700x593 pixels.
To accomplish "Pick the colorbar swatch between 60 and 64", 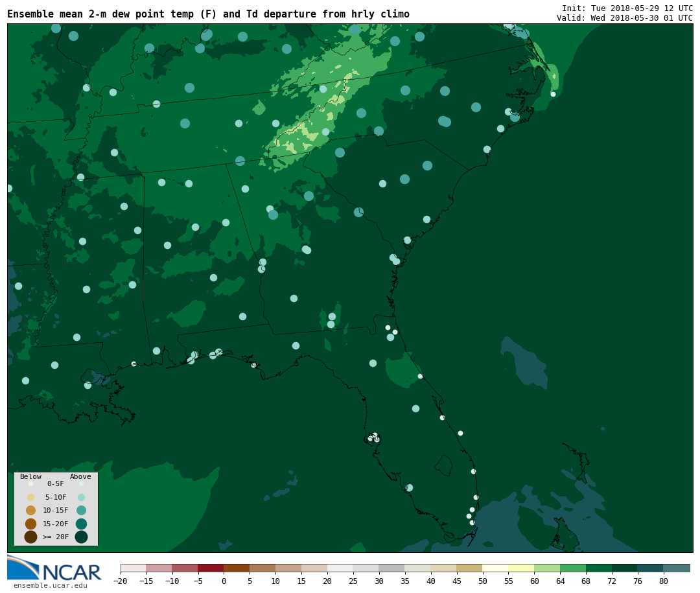I will coord(547,568).
